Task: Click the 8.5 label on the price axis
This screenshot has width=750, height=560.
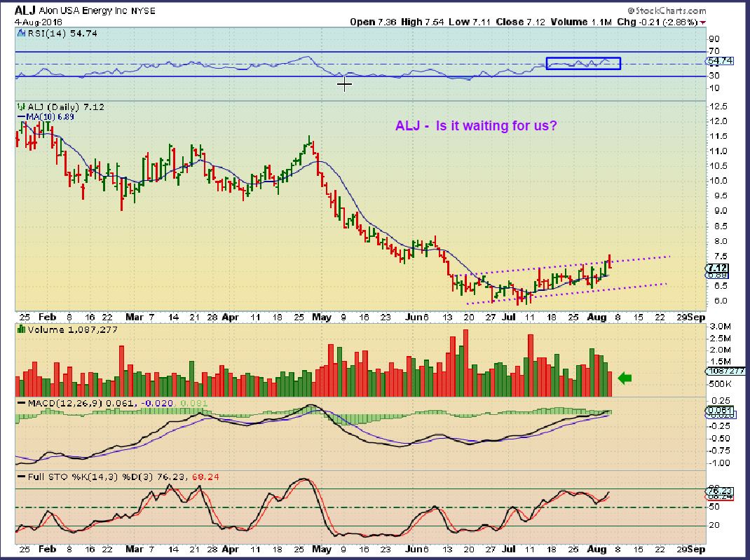Action: tap(721, 226)
